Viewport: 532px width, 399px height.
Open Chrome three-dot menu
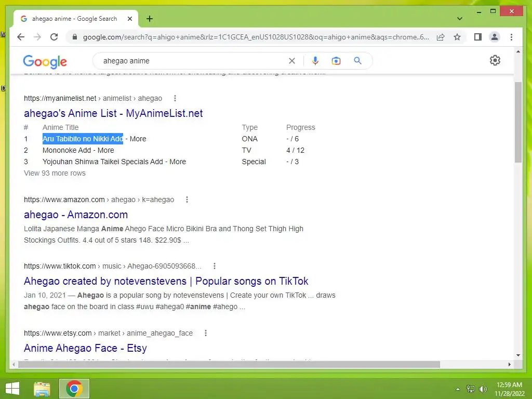[x=511, y=37]
